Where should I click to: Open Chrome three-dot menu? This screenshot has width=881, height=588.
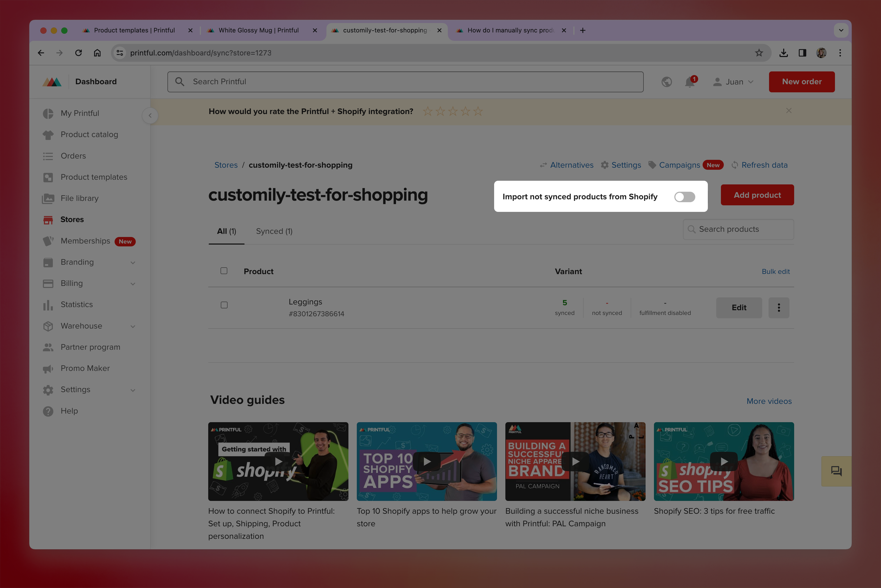point(840,53)
